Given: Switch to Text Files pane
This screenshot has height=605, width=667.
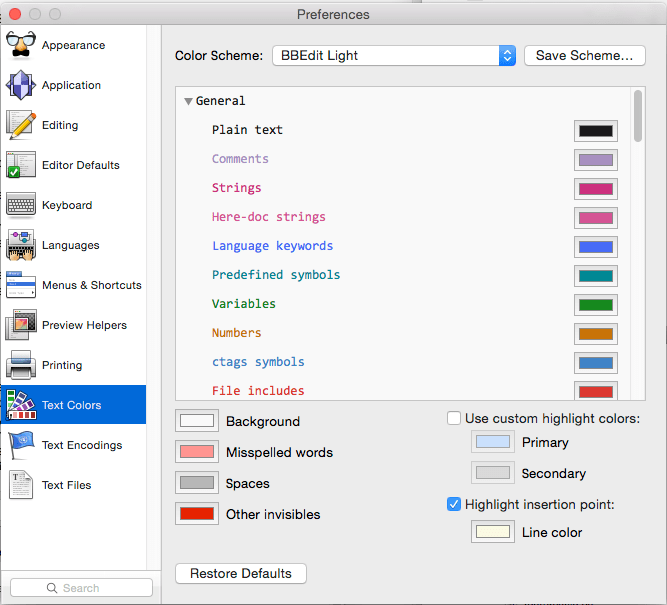Looking at the screenshot, I should click(x=66, y=486).
